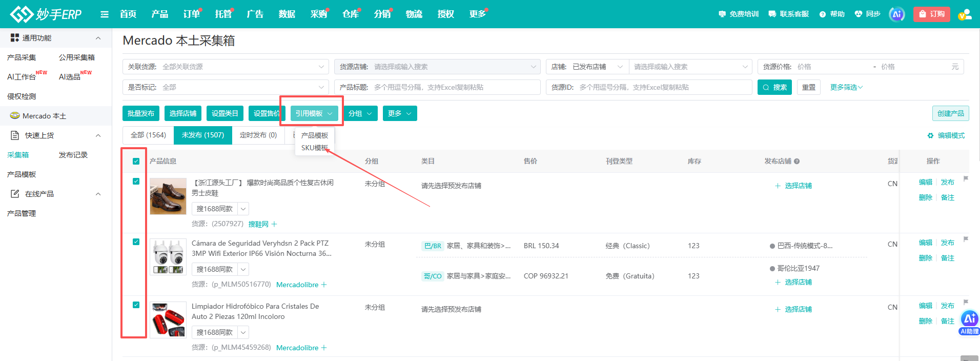Click plus icon after p_MLM50516770 Mercadolibre
Viewport: 980px width, 361px height.
324,285
